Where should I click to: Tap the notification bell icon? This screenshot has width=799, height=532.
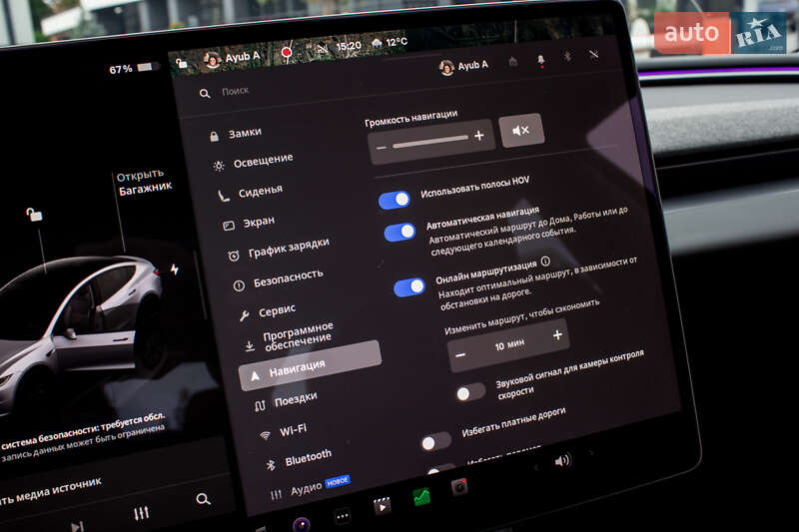tap(540, 61)
